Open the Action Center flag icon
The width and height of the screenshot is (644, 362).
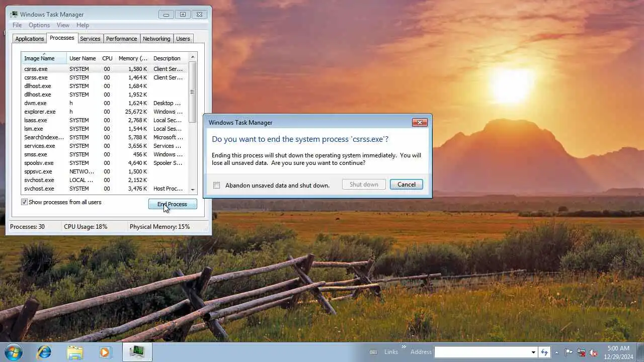tap(569, 352)
